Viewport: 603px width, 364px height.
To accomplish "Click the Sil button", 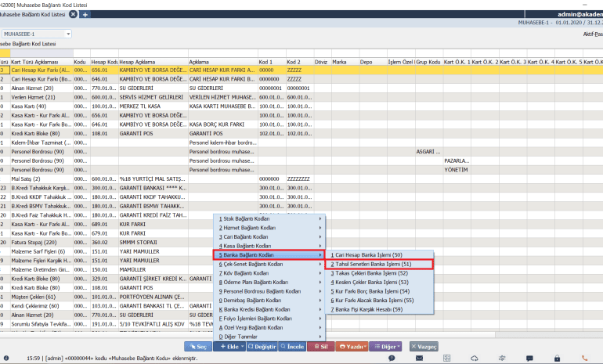I will (321, 346).
